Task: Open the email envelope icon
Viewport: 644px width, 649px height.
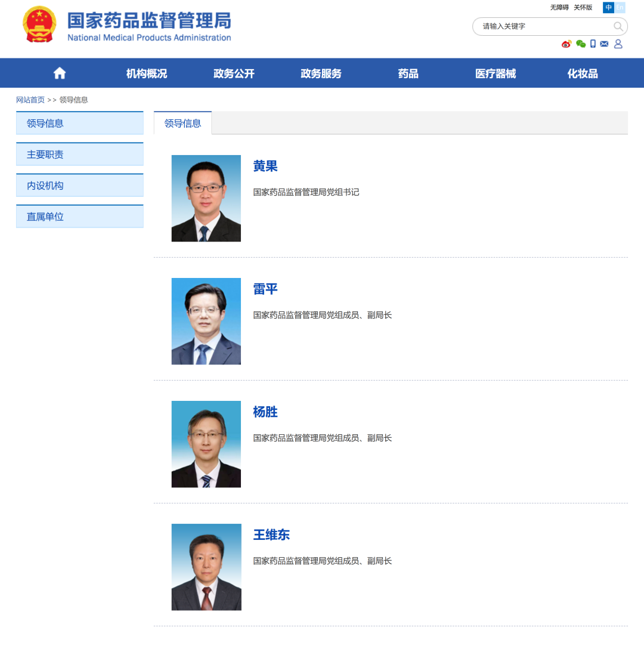Action: click(x=604, y=44)
